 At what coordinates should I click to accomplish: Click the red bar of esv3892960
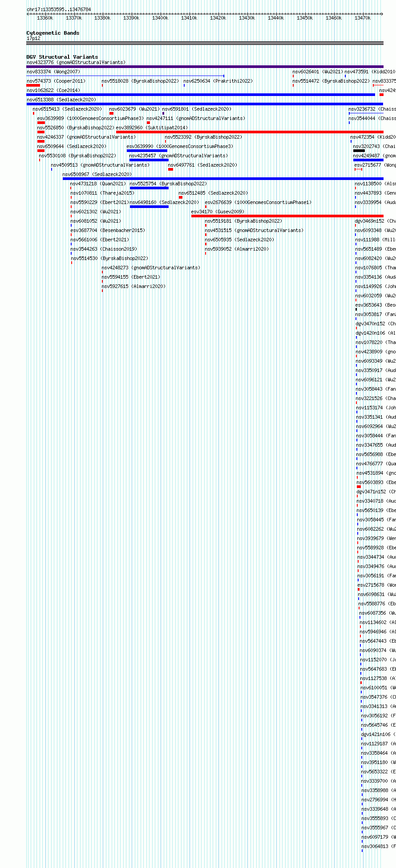[x=250, y=132]
